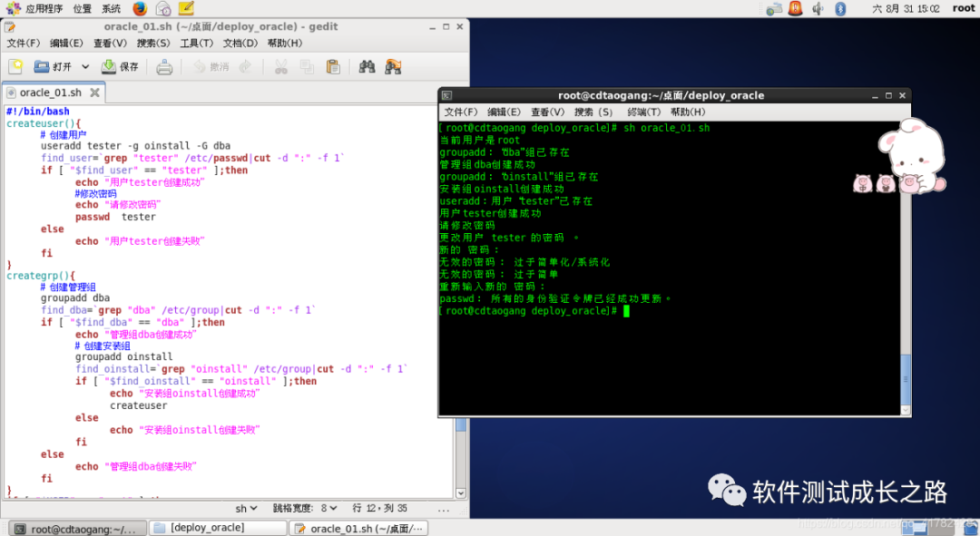This screenshot has width=980, height=536.
Task: Open tab width 跳格宽度 dropdown
Action: pos(305,509)
